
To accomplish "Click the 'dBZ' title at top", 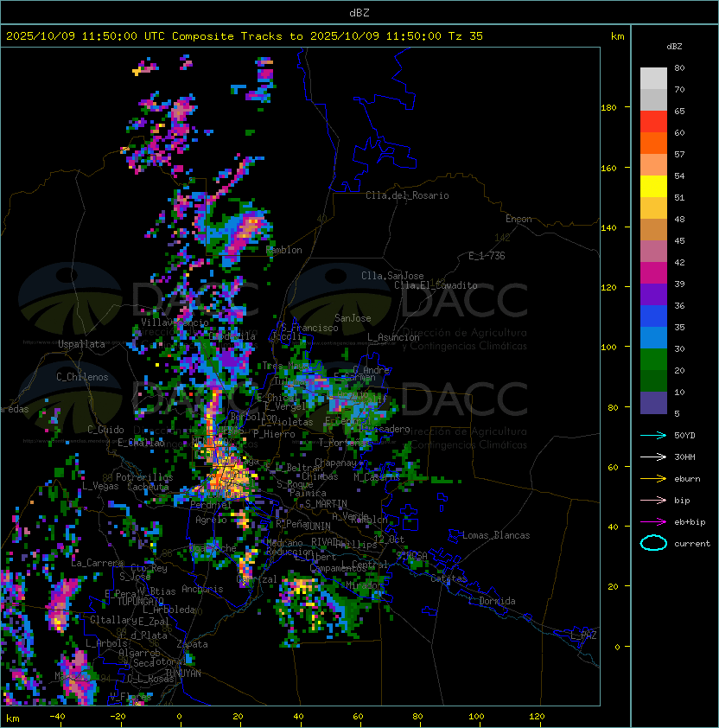I will [x=359, y=13].
